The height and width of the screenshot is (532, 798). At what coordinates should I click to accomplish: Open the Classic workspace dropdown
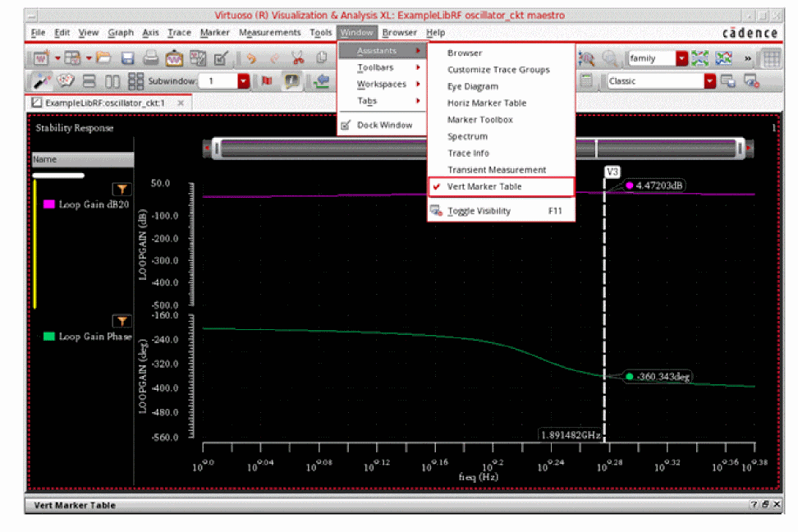[x=710, y=81]
